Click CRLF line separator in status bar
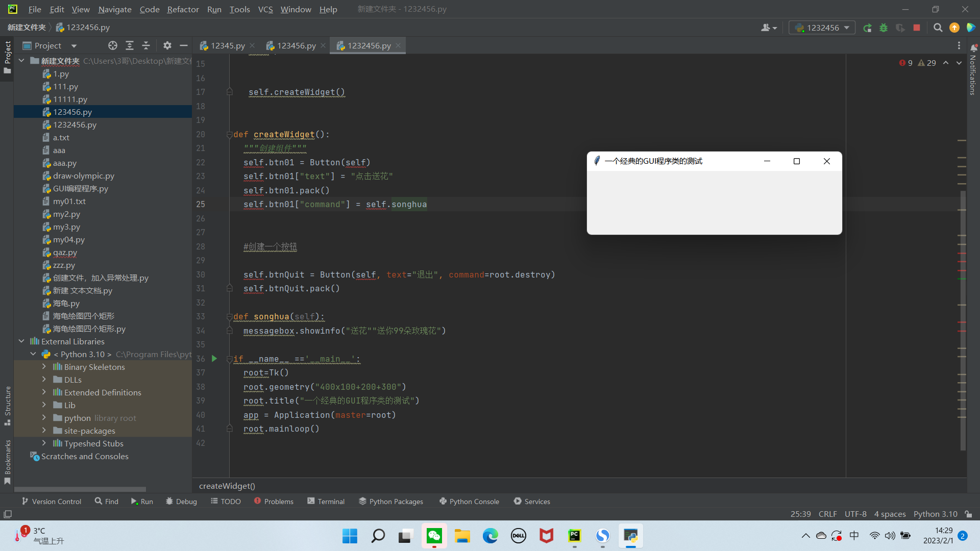The height and width of the screenshot is (551, 980). (x=827, y=514)
